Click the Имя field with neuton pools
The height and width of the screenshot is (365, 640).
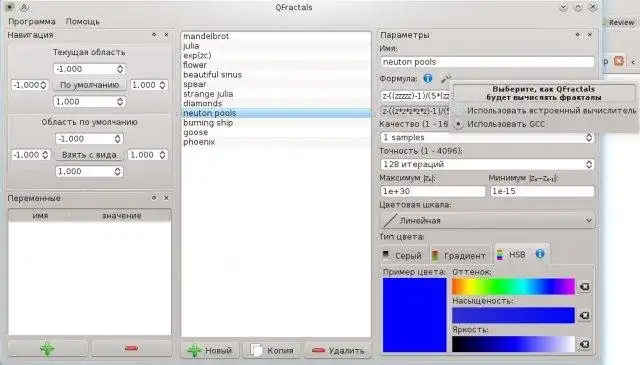[x=487, y=62]
